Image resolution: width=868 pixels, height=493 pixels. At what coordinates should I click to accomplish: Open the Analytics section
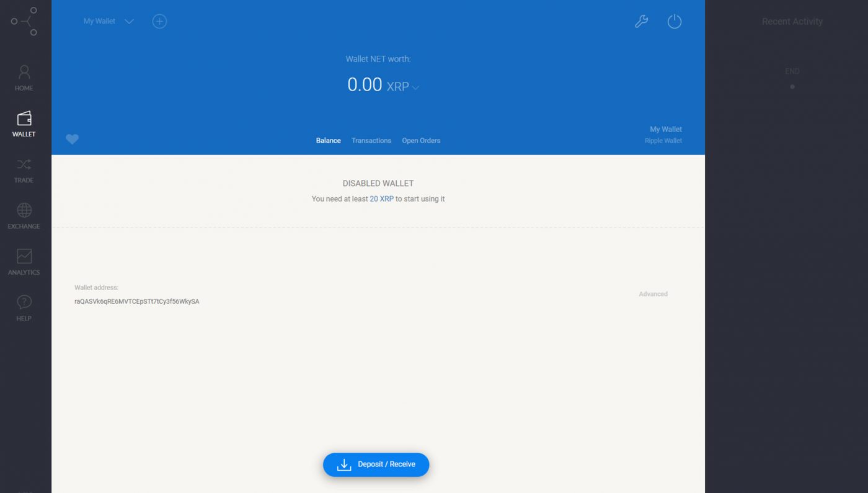24,262
